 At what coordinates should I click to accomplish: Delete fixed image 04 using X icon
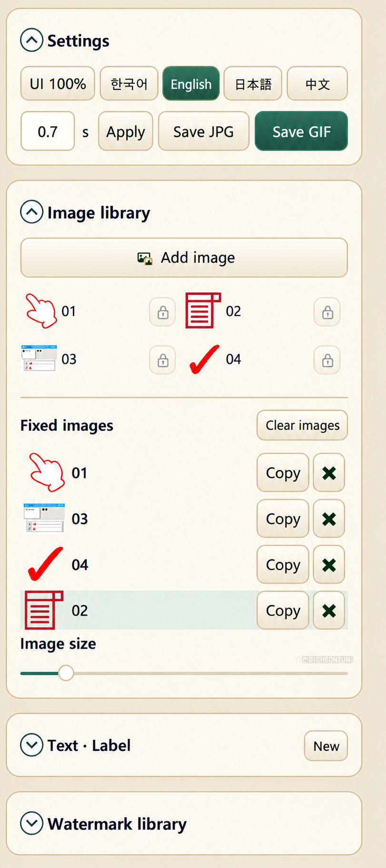click(329, 565)
